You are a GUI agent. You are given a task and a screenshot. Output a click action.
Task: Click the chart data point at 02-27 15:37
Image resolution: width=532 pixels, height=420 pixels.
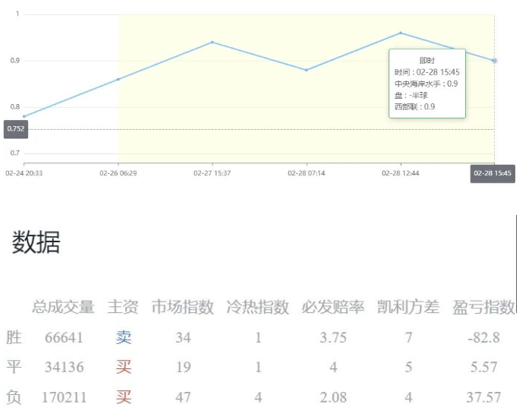(212, 43)
